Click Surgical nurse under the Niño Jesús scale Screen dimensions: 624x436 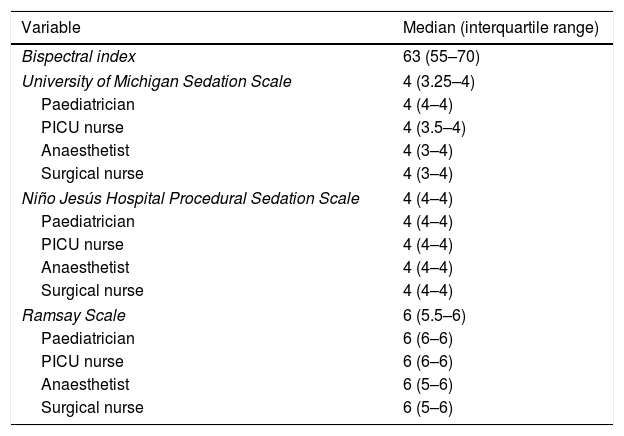coord(92,291)
